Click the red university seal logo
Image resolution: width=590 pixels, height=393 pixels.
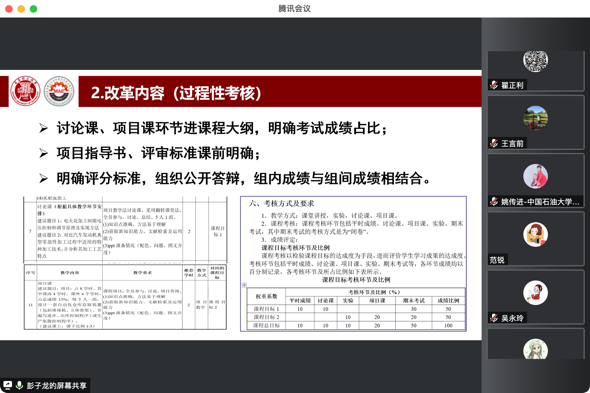tap(25, 91)
